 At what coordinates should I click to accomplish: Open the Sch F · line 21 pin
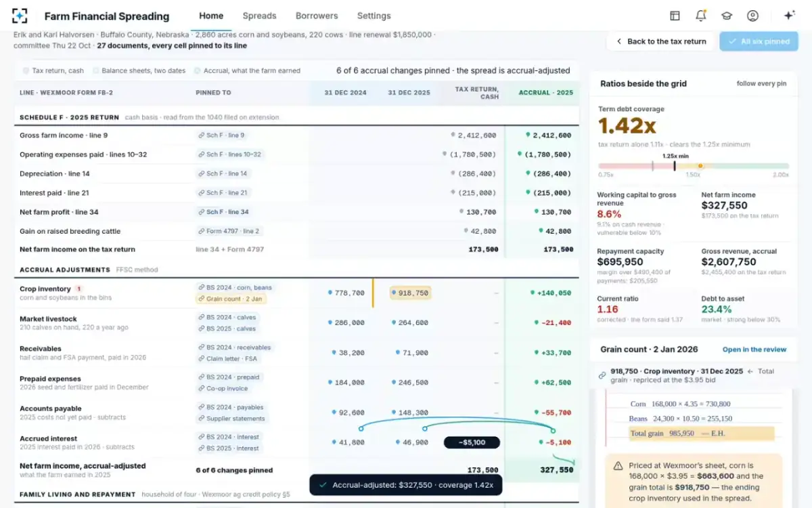pos(224,192)
